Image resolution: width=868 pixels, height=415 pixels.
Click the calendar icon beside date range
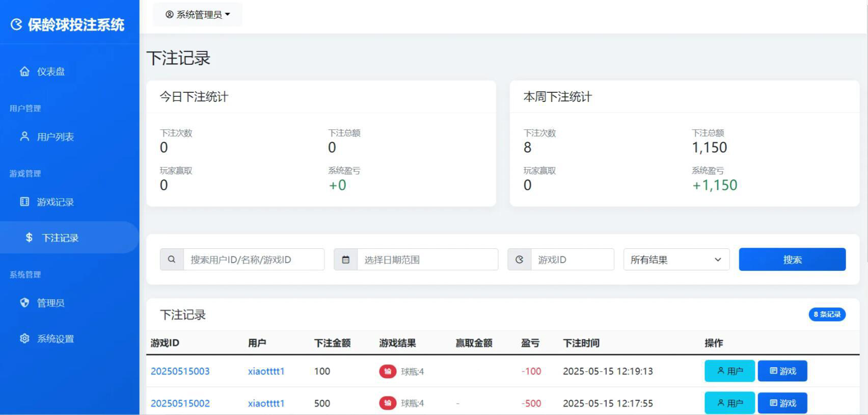345,260
